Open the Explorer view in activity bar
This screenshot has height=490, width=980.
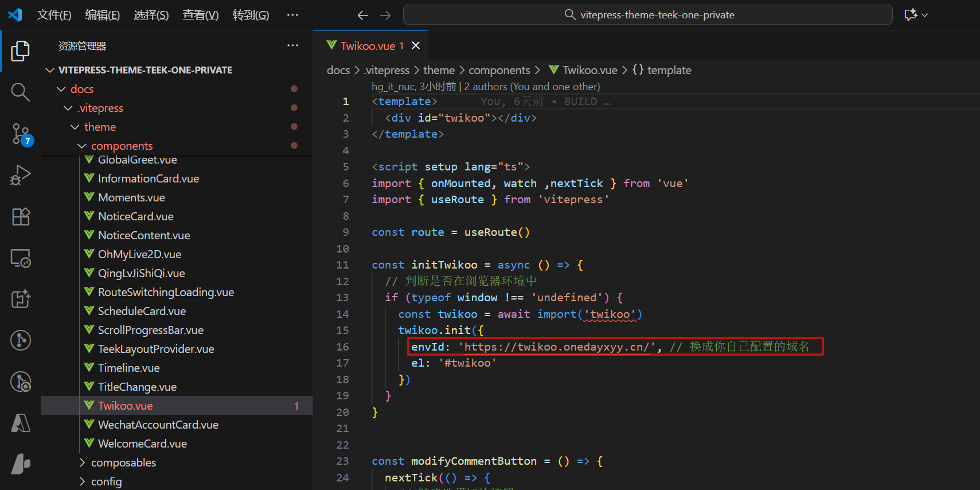(x=21, y=51)
